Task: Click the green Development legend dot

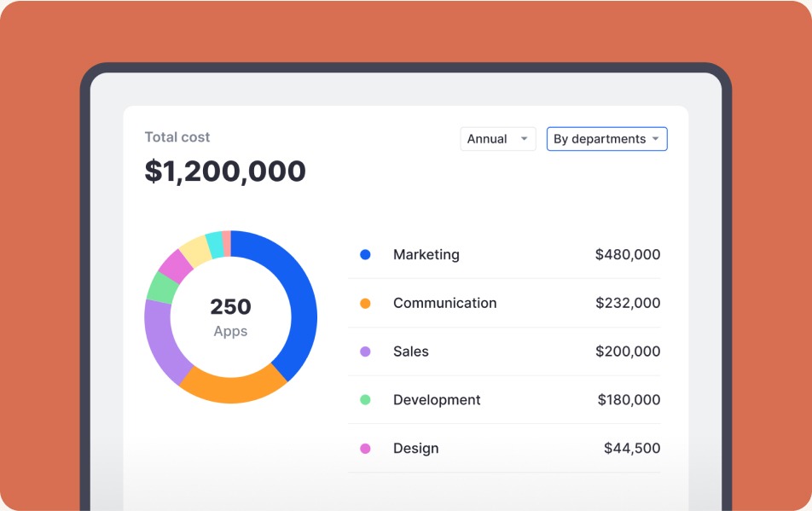Action: point(365,400)
